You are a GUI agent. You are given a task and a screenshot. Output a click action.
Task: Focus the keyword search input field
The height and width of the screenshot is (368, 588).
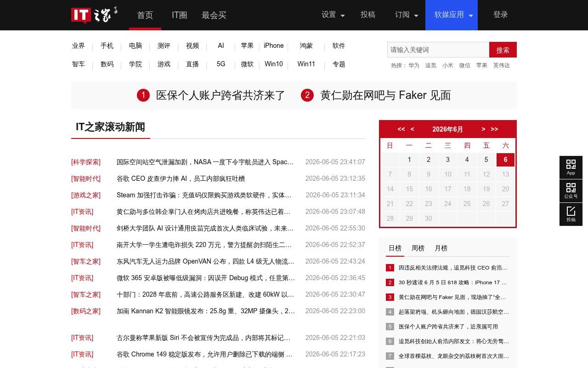coord(438,50)
